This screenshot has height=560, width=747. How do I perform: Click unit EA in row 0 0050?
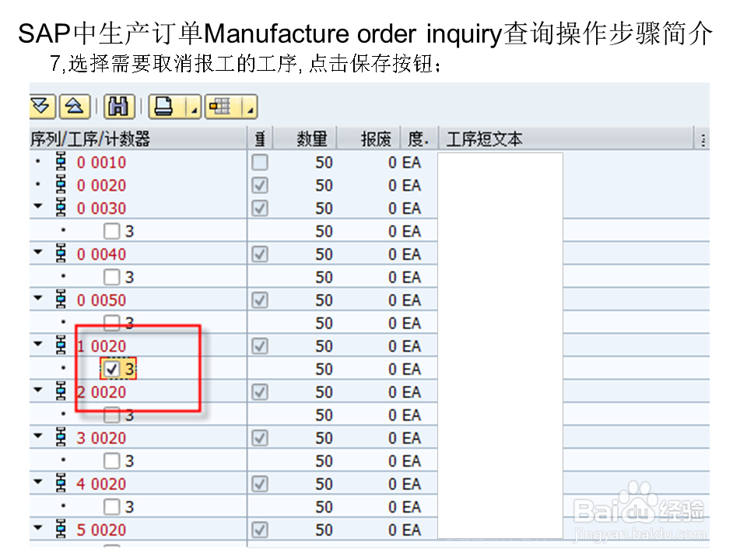412,300
